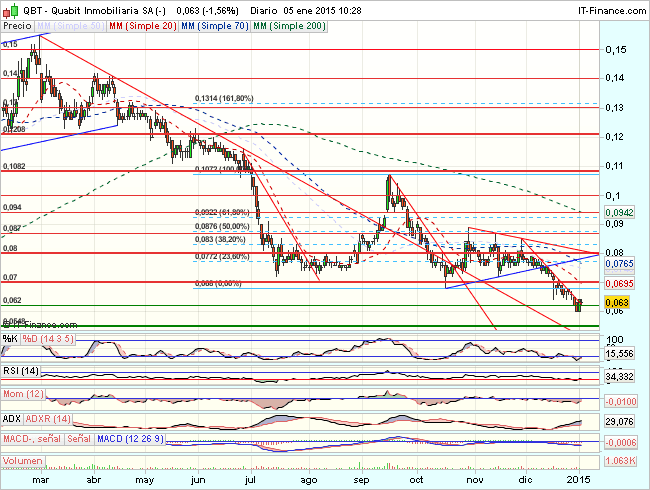Click the nov month on time axis
Image resolution: width=650 pixels, height=490 pixels.
tap(475, 480)
